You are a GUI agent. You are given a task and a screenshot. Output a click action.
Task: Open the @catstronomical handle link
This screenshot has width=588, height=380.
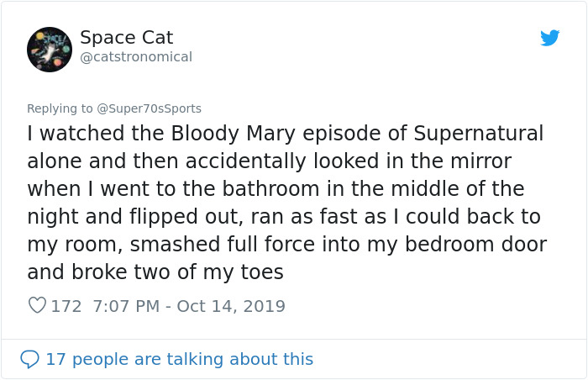[x=135, y=57]
